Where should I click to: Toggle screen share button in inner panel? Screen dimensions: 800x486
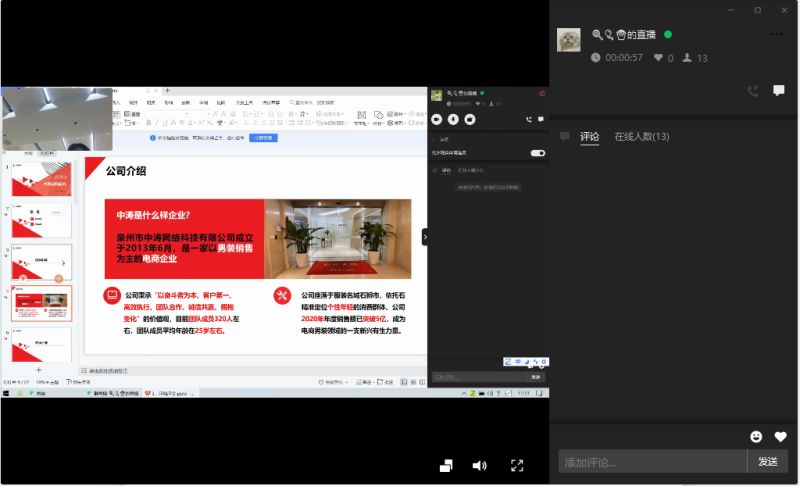point(470,119)
